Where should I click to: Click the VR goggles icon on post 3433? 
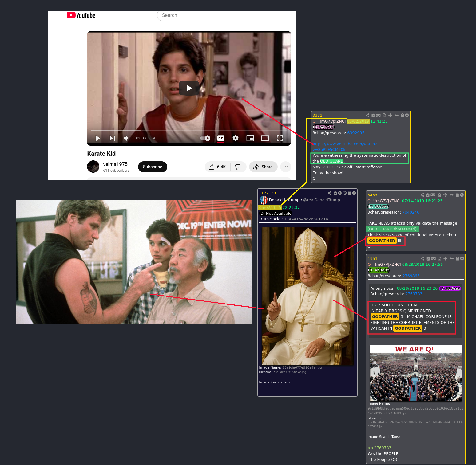[433, 195]
